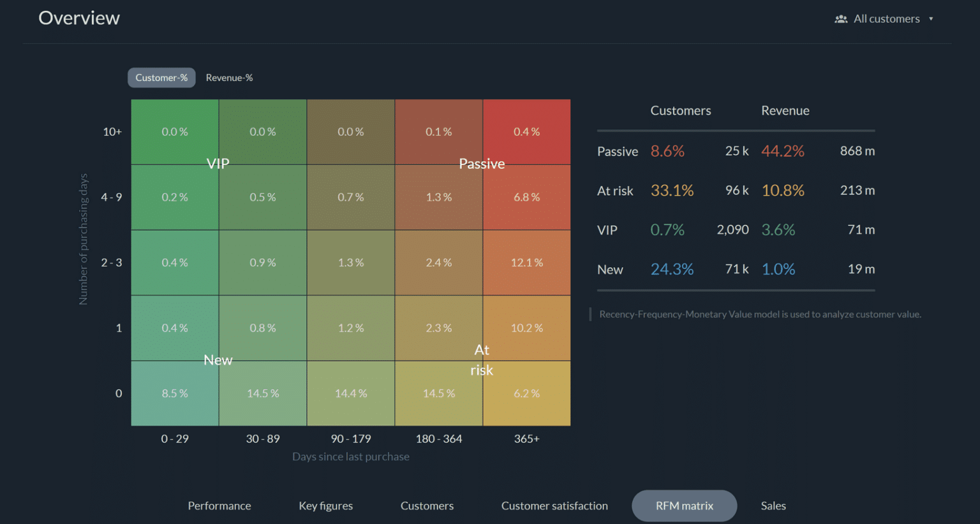Switch to Revenue-% view
The height and width of the screenshot is (524, 980).
229,77
